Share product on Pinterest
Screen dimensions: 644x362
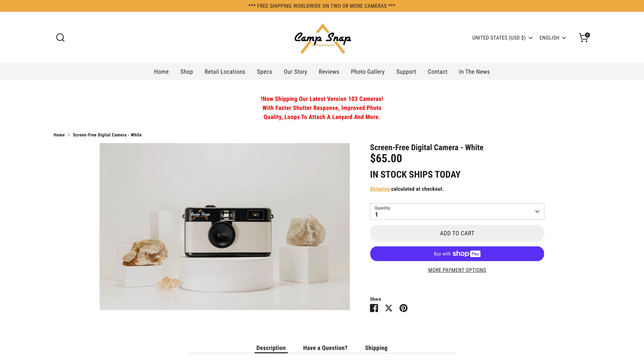coord(404,308)
